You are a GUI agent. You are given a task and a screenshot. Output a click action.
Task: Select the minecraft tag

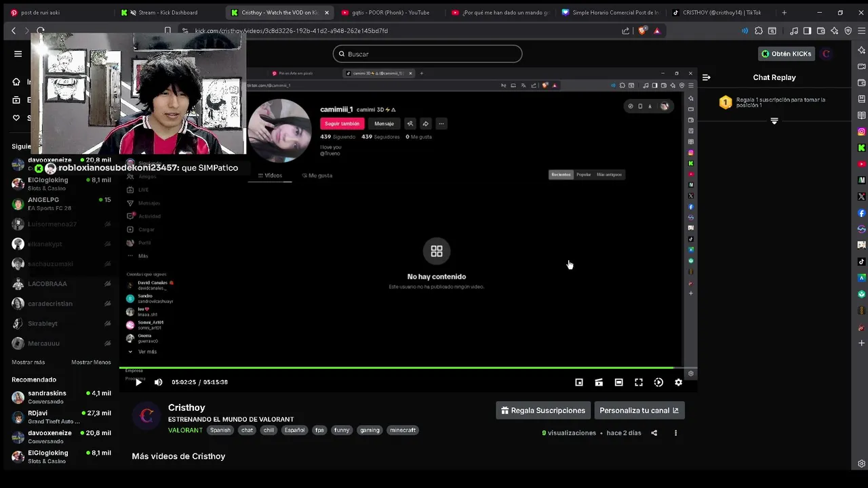pos(403,430)
